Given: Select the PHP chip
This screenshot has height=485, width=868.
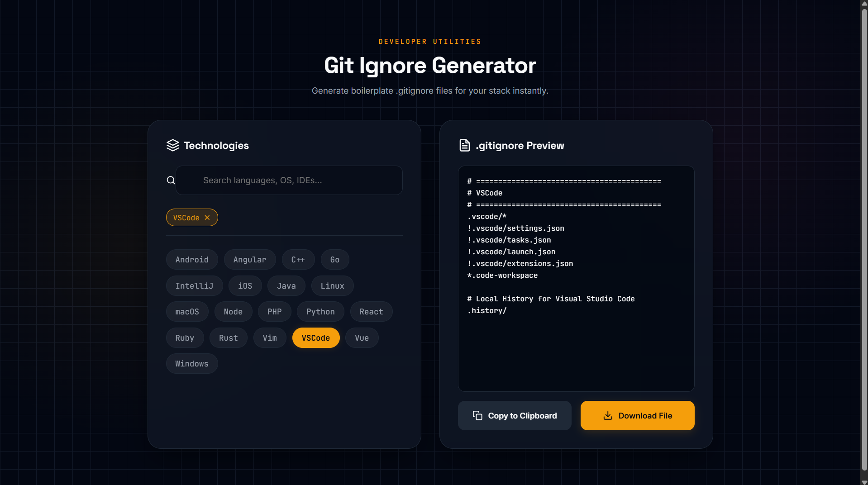Looking at the screenshot, I should tap(274, 312).
